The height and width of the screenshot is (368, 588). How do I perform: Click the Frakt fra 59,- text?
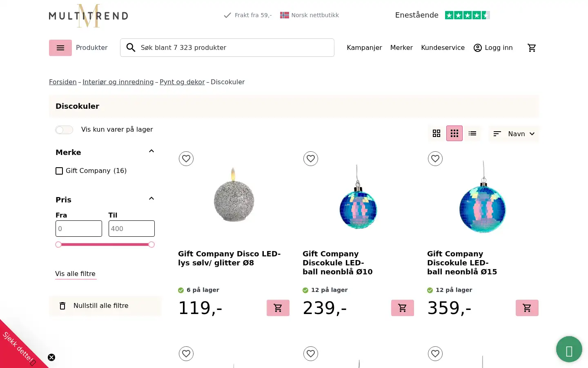point(253,15)
